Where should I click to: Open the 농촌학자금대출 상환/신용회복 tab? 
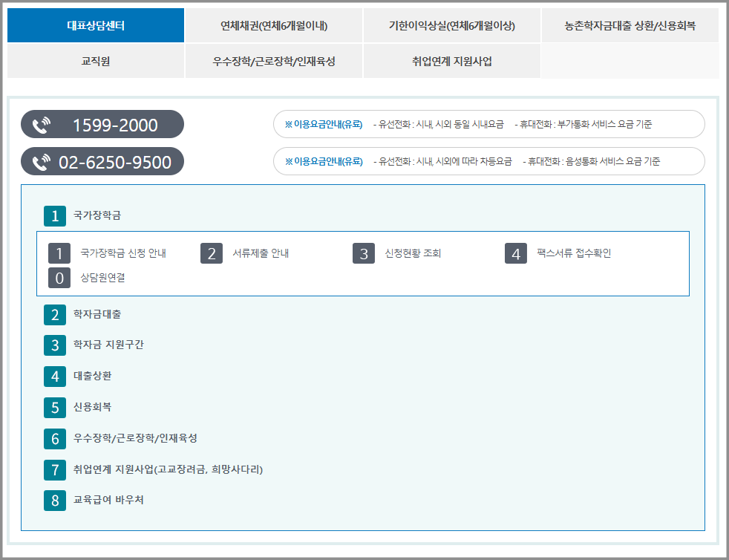point(629,25)
